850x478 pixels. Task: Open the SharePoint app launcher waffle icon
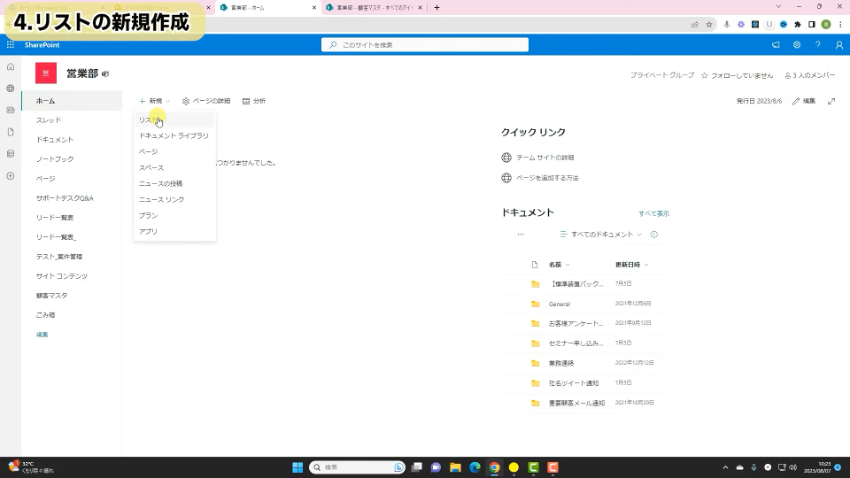coord(10,45)
